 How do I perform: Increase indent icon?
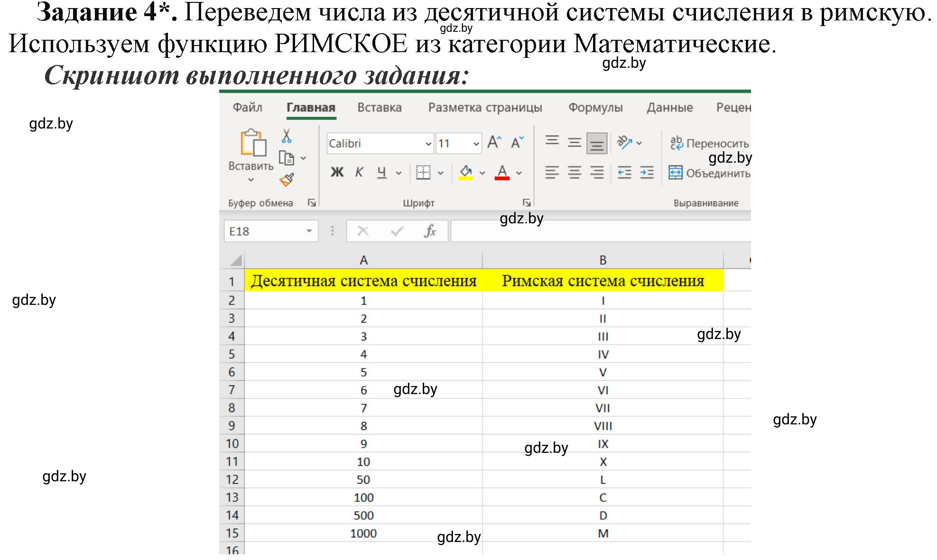(647, 173)
